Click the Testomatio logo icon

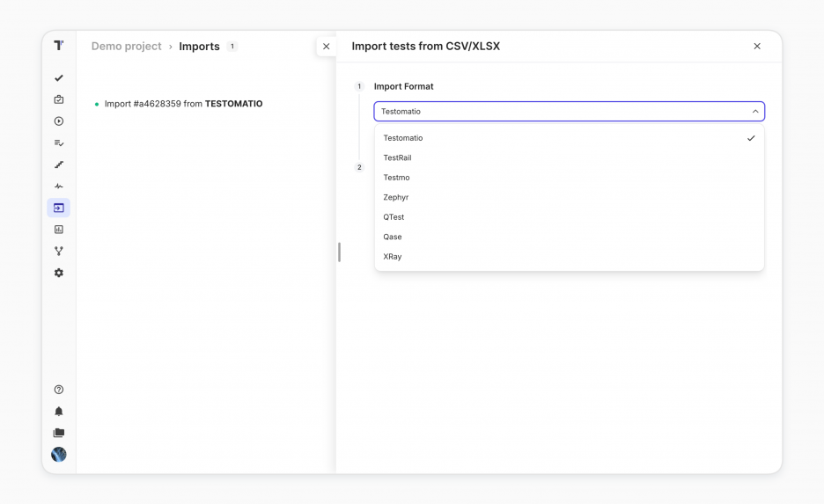[x=59, y=46]
